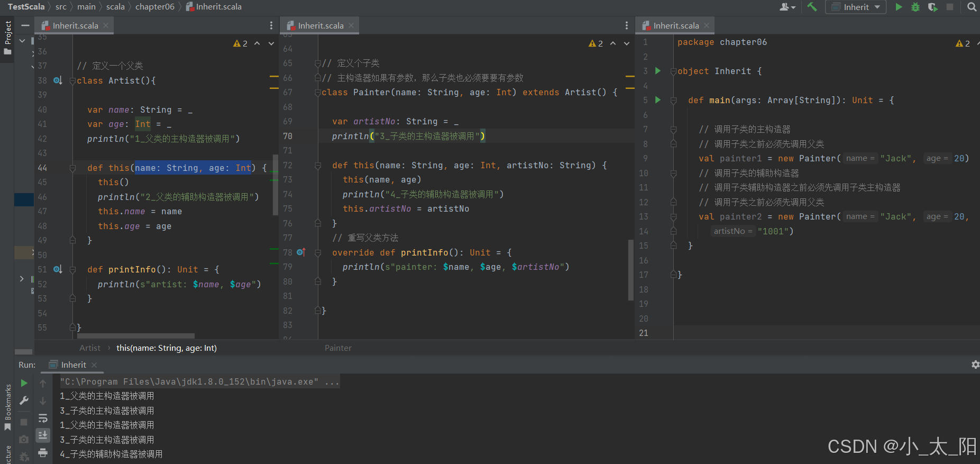Screen dimensions: 980x464
Task: Select the Inherit tab in Run panel
Action: pyautogui.click(x=74, y=365)
